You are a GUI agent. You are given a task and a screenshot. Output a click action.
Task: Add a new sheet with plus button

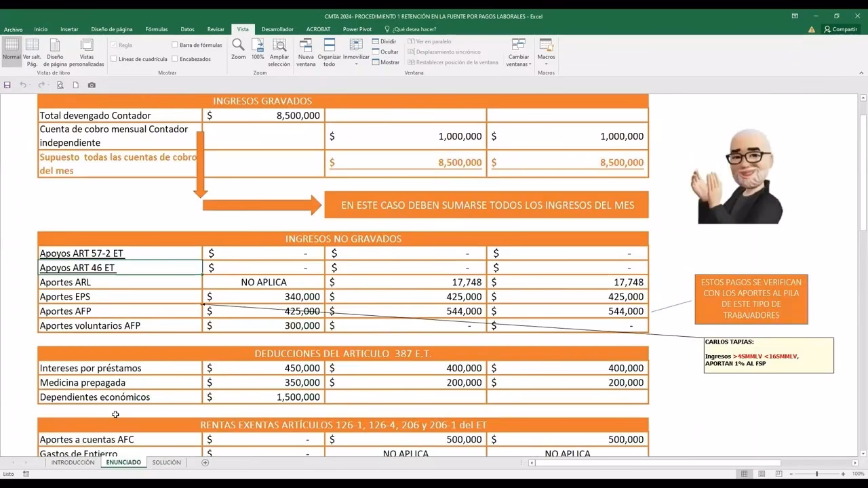[x=205, y=463]
